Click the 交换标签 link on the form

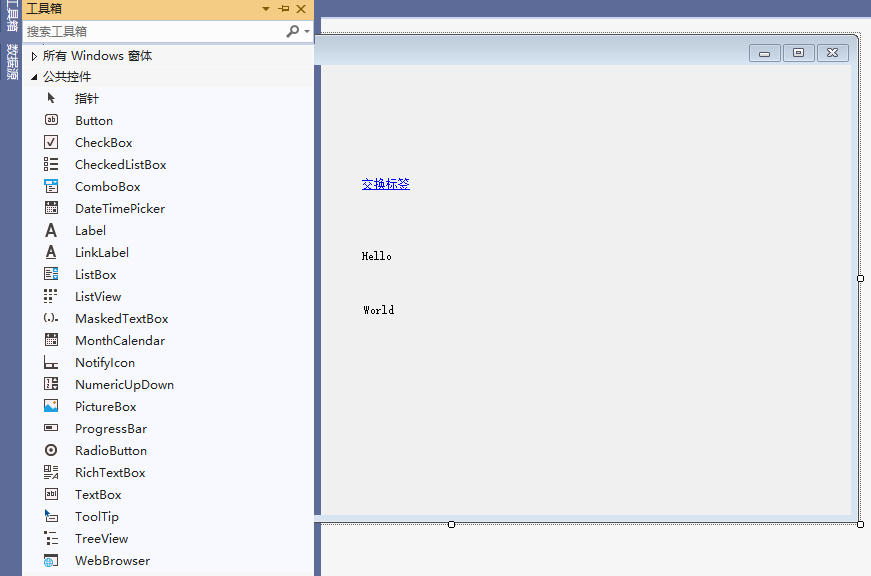386,184
